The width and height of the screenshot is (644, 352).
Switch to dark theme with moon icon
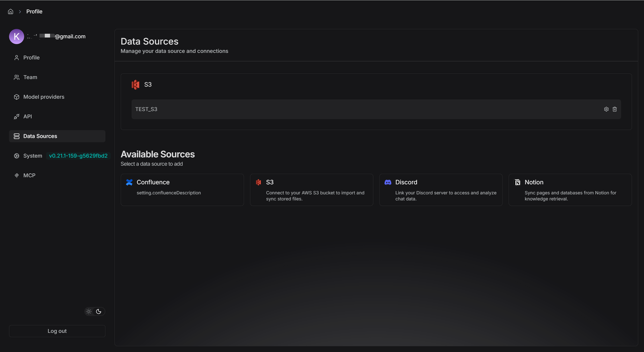click(99, 312)
